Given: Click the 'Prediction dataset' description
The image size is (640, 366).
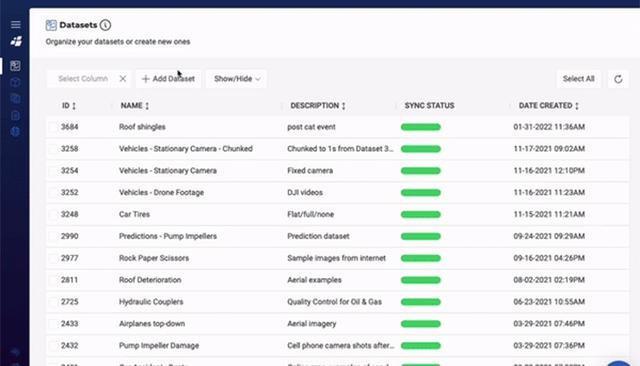Looking at the screenshot, I should (318, 236).
